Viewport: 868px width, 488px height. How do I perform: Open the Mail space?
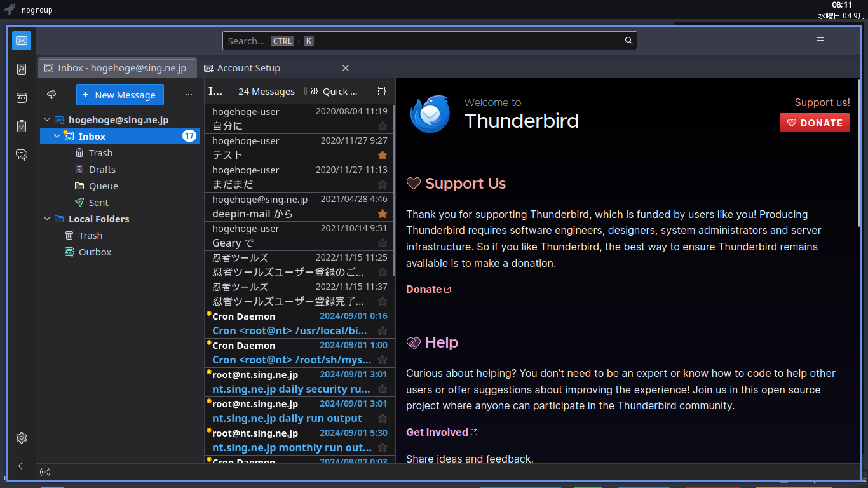22,41
